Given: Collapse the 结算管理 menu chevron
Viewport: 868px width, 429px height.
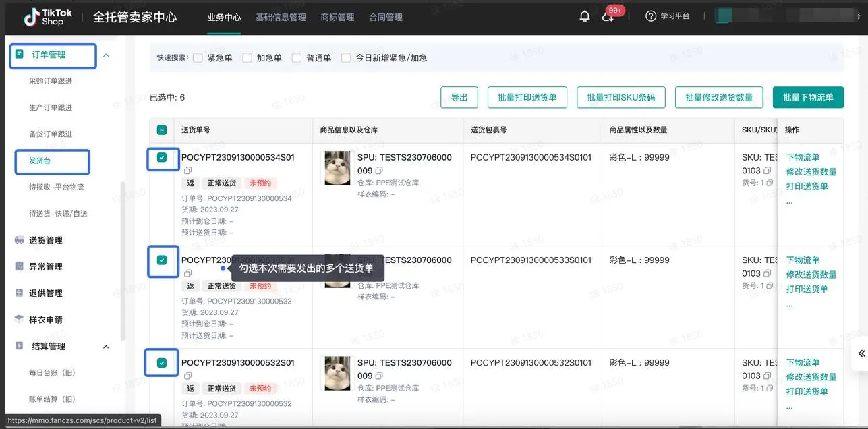Looking at the screenshot, I should click(106, 347).
